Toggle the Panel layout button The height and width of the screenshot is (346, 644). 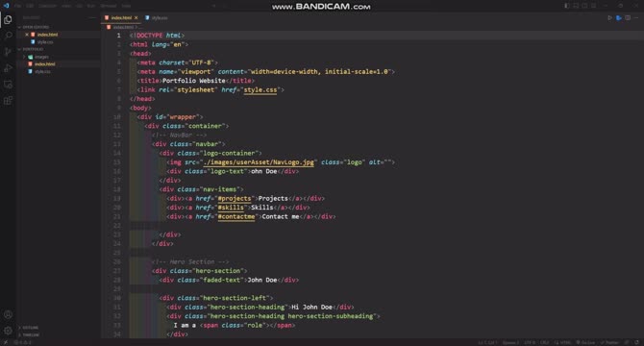(x=576, y=6)
